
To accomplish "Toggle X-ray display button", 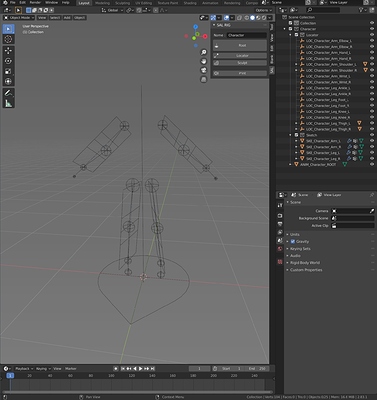I will [x=239, y=18].
